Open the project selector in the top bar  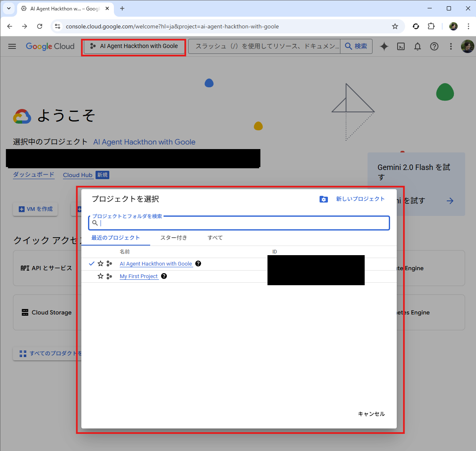[133, 46]
